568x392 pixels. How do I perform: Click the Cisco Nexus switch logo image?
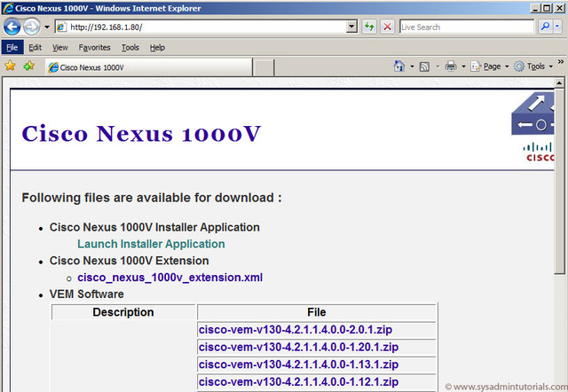coord(532,114)
